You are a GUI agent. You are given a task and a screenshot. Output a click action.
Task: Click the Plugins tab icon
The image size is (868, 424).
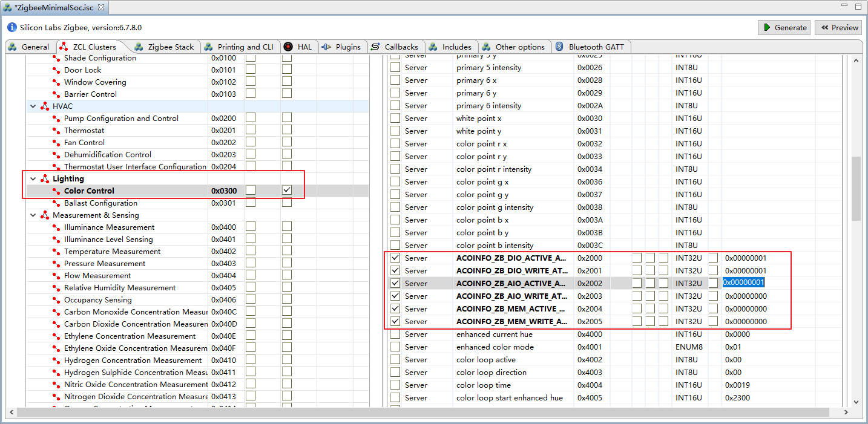coord(326,47)
